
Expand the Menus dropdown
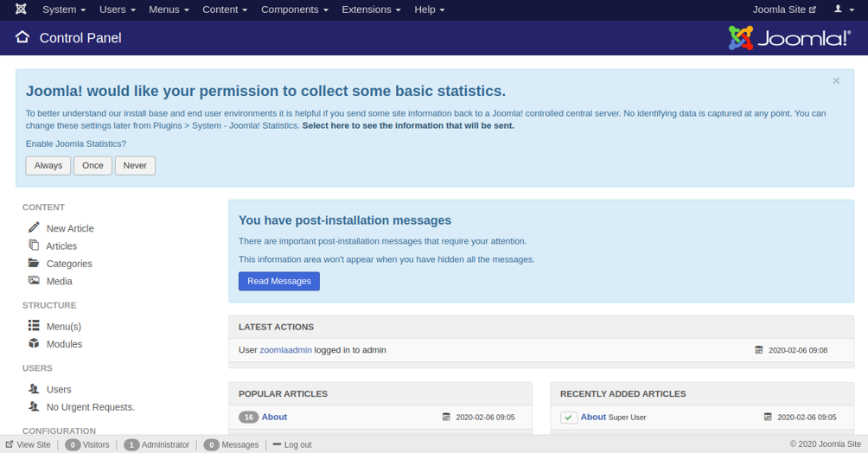[x=169, y=10]
